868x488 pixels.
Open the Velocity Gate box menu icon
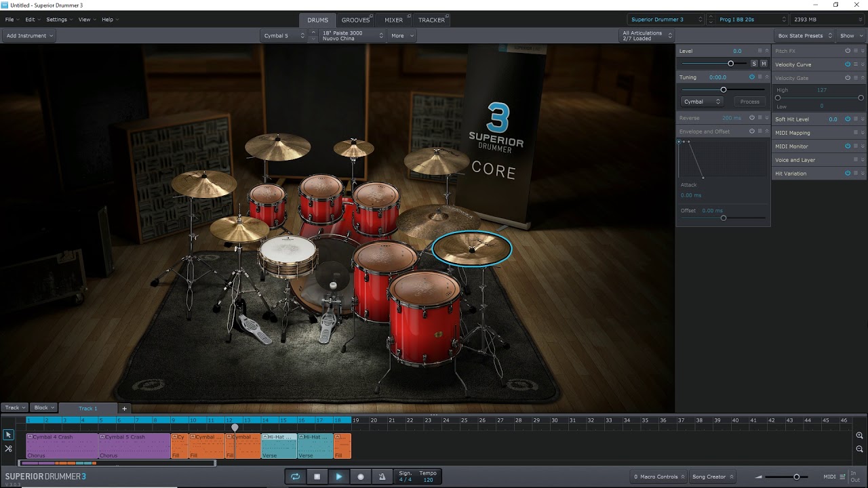(855, 78)
